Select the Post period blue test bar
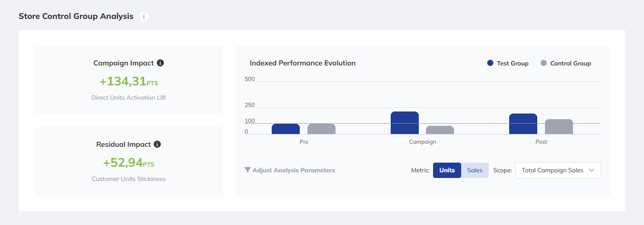The width and height of the screenshot is (644, 225). pyautogui.click(x=523, y=124)
